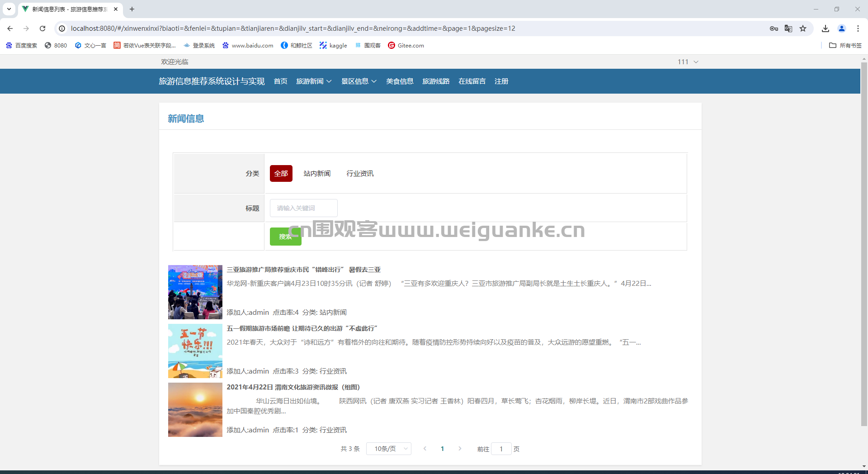
Task: Open the 文心一言 bookmark
Action: pyautogui.click(x=90, y=45)
